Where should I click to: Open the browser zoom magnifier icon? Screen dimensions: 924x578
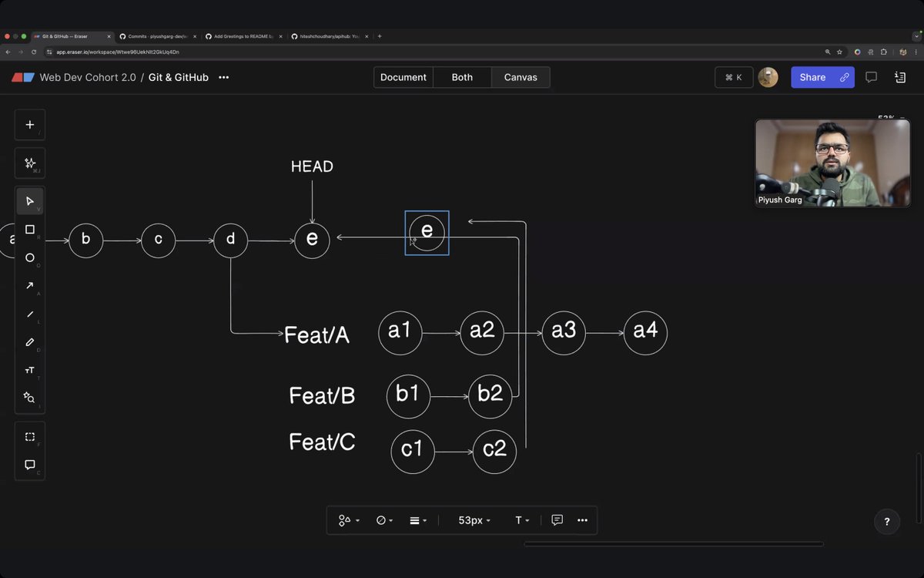828,52
